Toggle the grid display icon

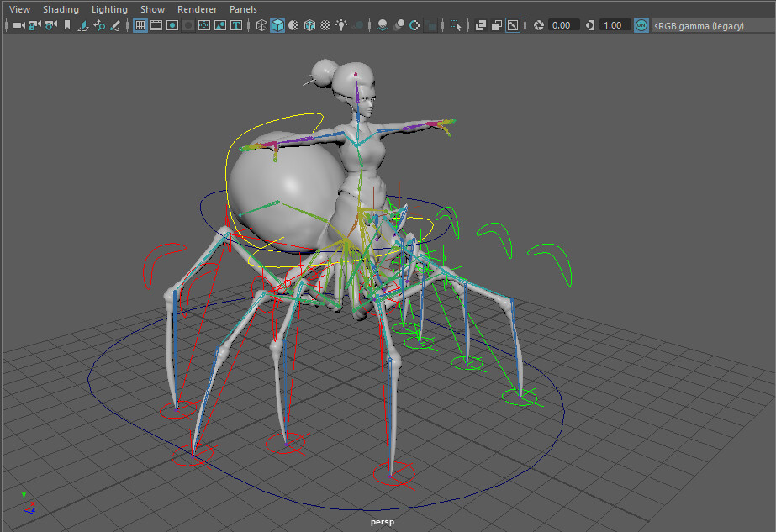(x=140, y=25)
